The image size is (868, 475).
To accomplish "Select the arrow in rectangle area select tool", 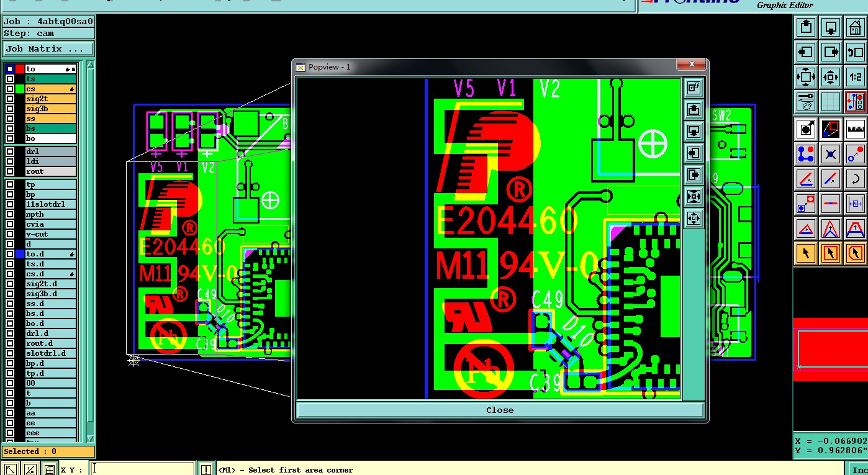I will pyautogui.click(x=831, y=253).
